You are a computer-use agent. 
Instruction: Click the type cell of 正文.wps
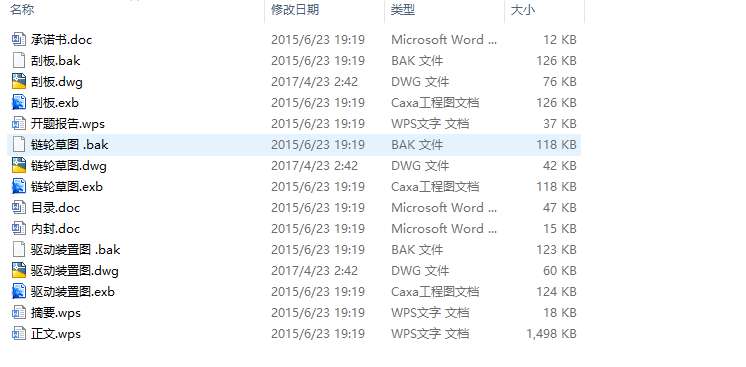tap(430, 333)
